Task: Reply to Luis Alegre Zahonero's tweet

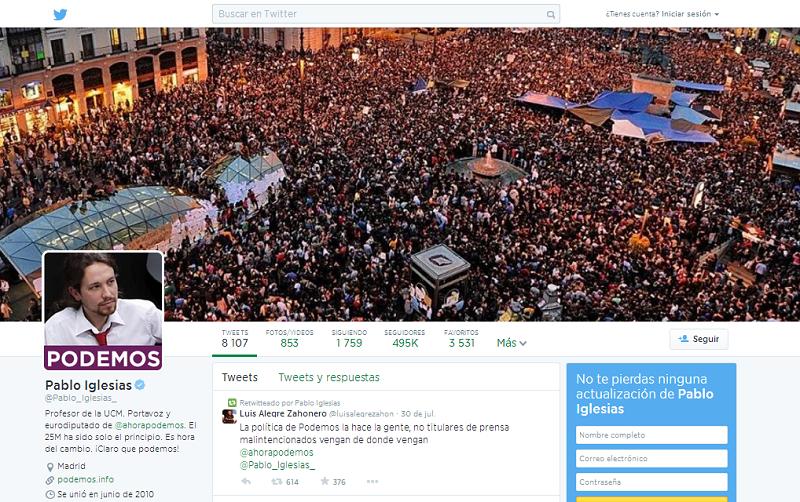Action: (246, 481)
